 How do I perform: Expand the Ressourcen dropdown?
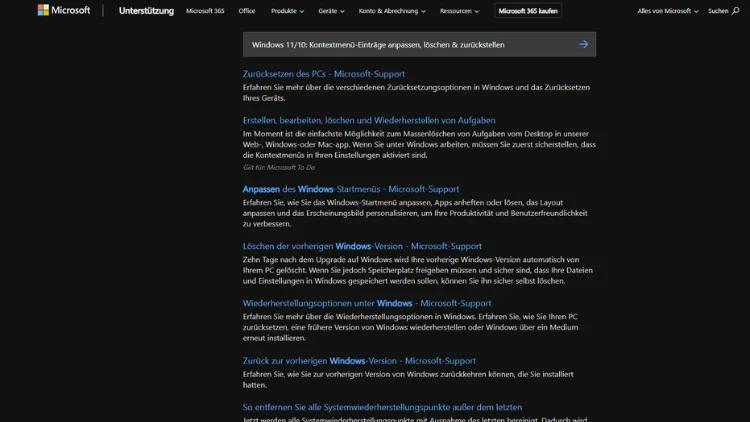click(459, 11)
